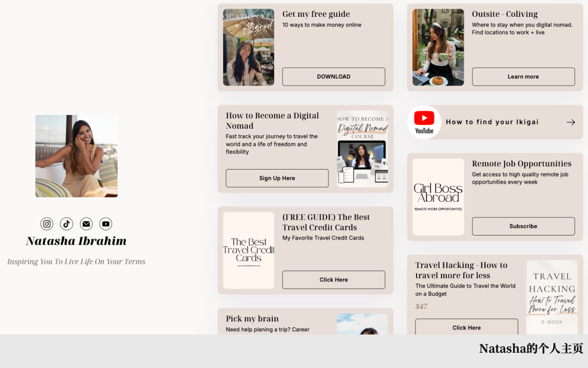The image size is (588, 368).
Task: Click the Pick my brain card title
Action: pos(252,319)
